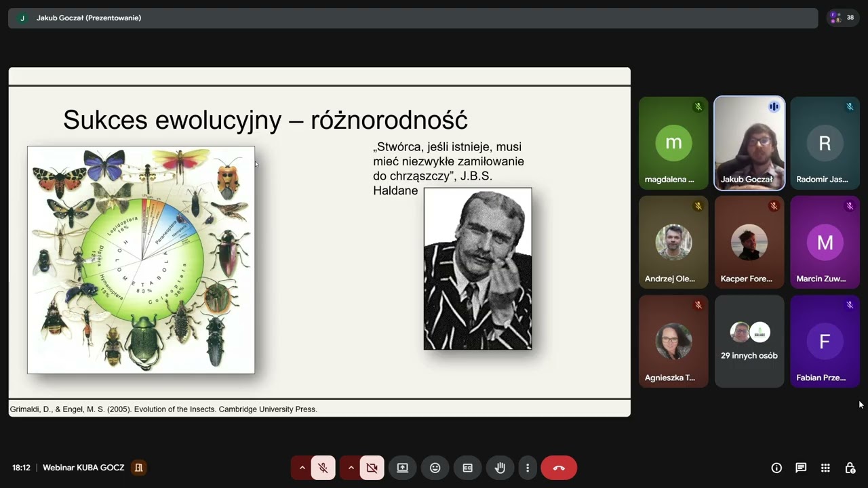Select Agnieszka T... participant tile

tap(673, 341)
